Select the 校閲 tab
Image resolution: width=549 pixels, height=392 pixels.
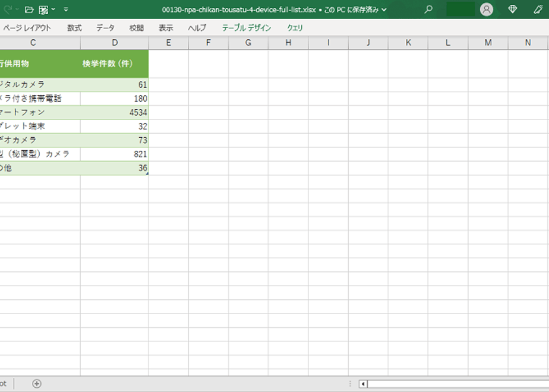[x=137, y=28]
